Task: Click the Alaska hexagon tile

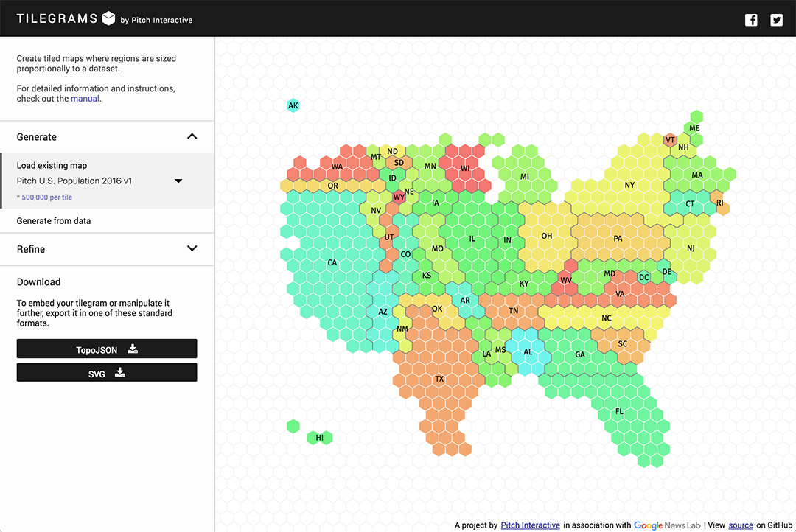Action: [293, 105]
